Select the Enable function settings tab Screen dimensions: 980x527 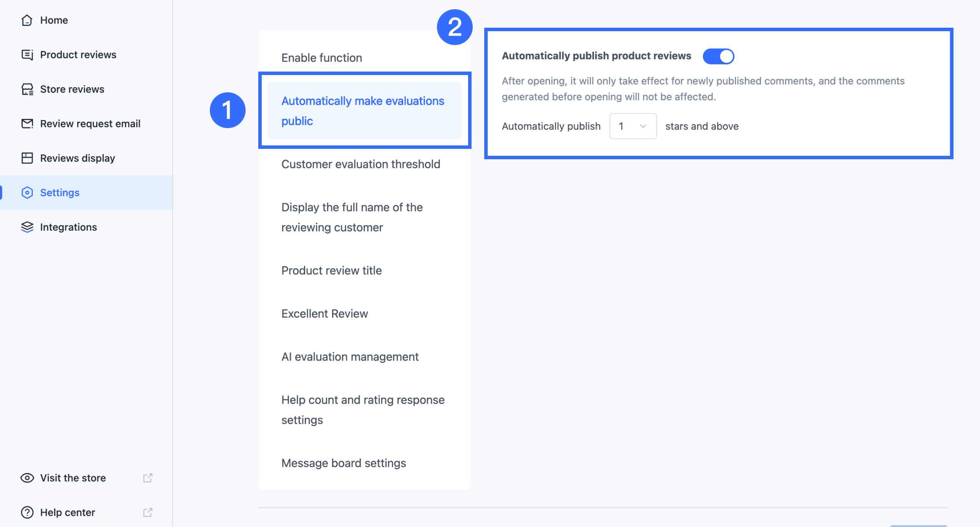click(x=322, y=58)
